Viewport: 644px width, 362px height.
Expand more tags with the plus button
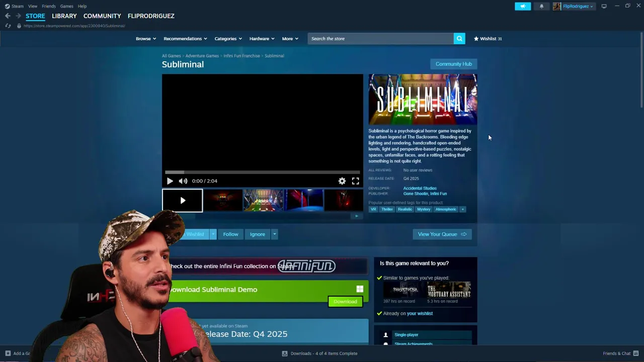click(462, 209)
